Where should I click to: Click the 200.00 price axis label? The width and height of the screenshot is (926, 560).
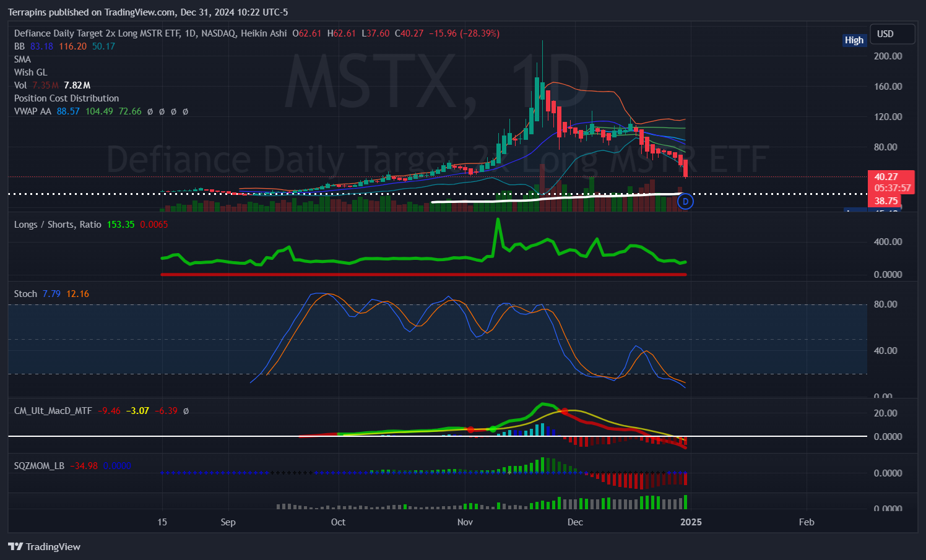click(888, 56)
